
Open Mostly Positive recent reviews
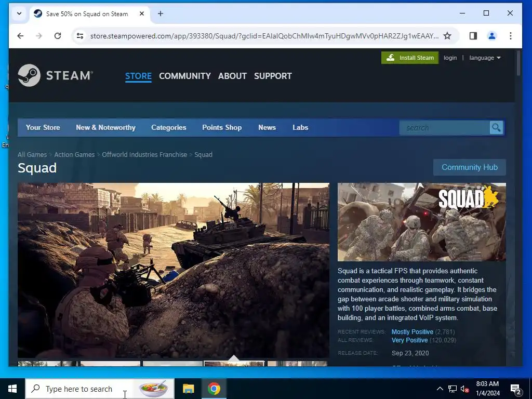point(412,332)
